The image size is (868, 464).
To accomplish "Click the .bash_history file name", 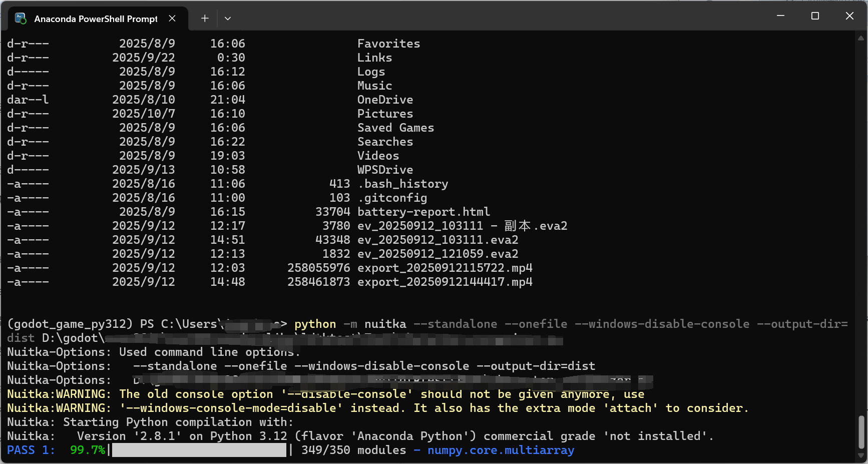I will click(x=402, y=184).
